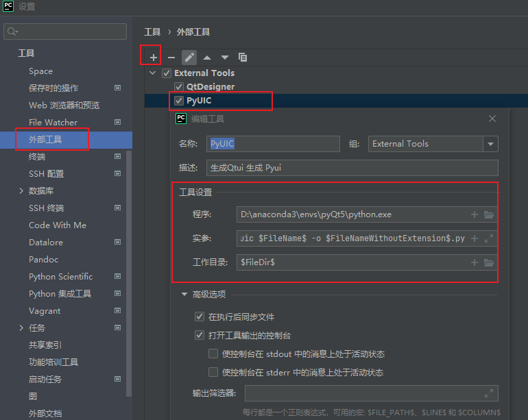Viewport: 528px width, 420px height.
Task: Insert macro into the 工作目录 field
Action: 474,262
